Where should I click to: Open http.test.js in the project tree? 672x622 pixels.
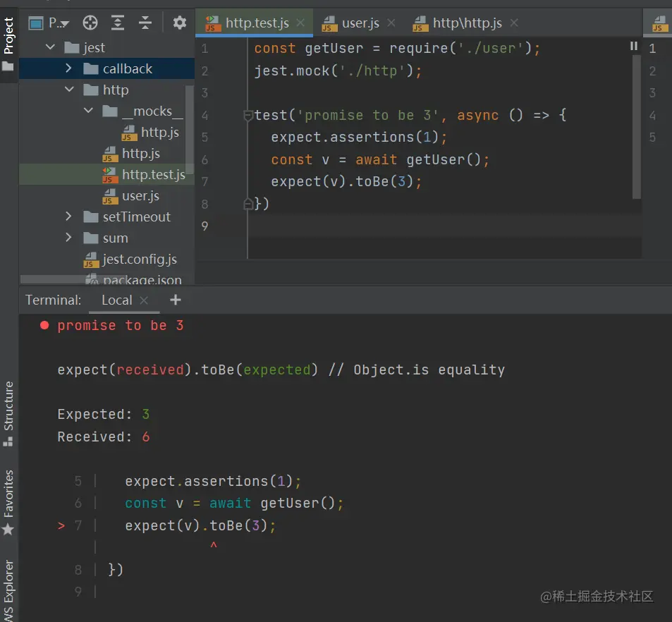pos(154,174)
